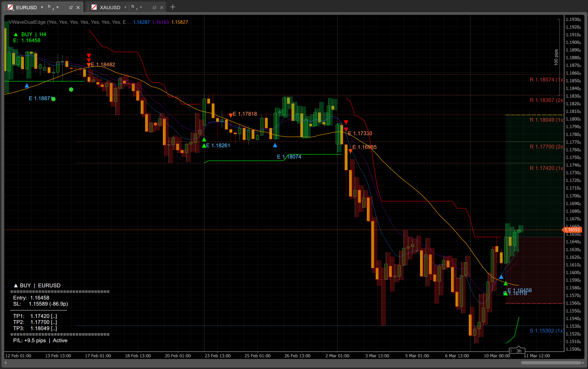588x369 pixels.
Task: Close the XAUUSD chart tab
Action: coord(162,8)
